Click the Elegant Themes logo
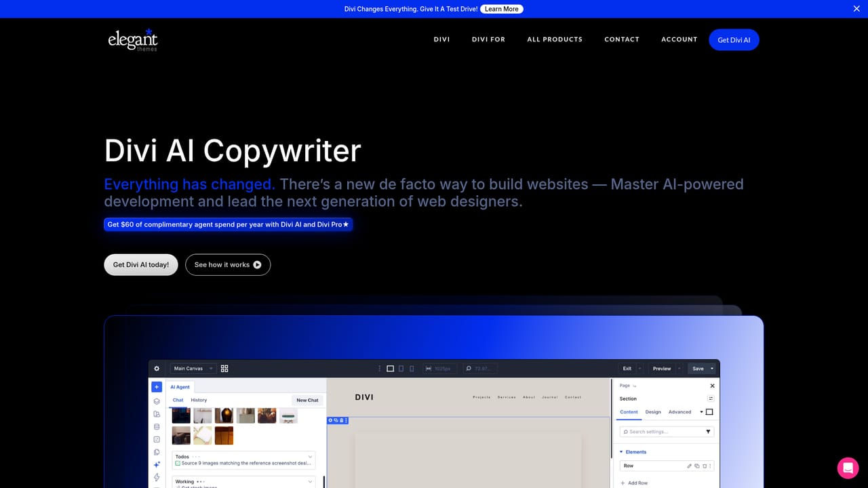This screenshot has height=488, width=868. click(x=133, y=39)
